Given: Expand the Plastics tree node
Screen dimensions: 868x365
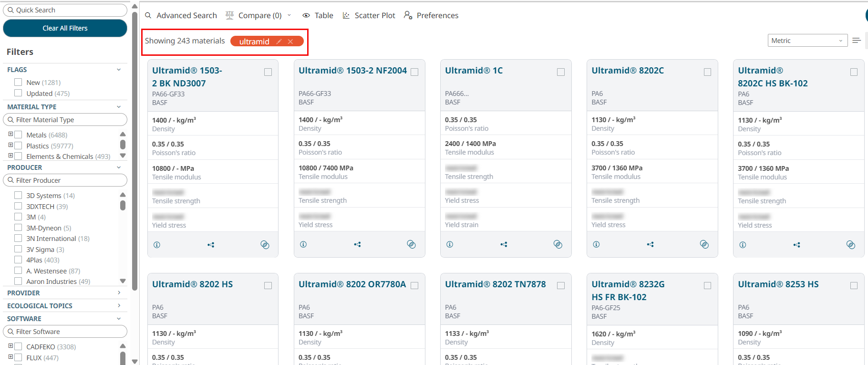Looking at the screenshot, I should 10,145.
